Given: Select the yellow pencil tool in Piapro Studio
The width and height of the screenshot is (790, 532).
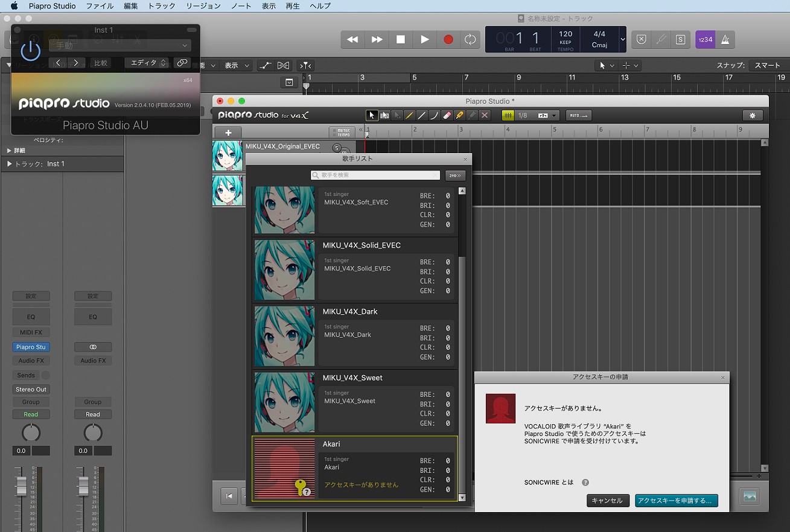Looking at the screenshot, I should [x=409, y=115].
